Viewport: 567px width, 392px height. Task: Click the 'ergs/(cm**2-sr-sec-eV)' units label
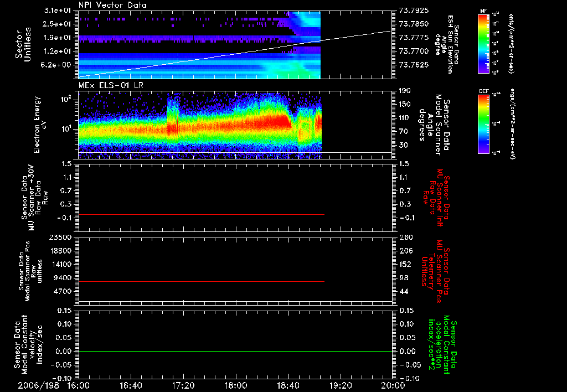(x=512, y=123)
